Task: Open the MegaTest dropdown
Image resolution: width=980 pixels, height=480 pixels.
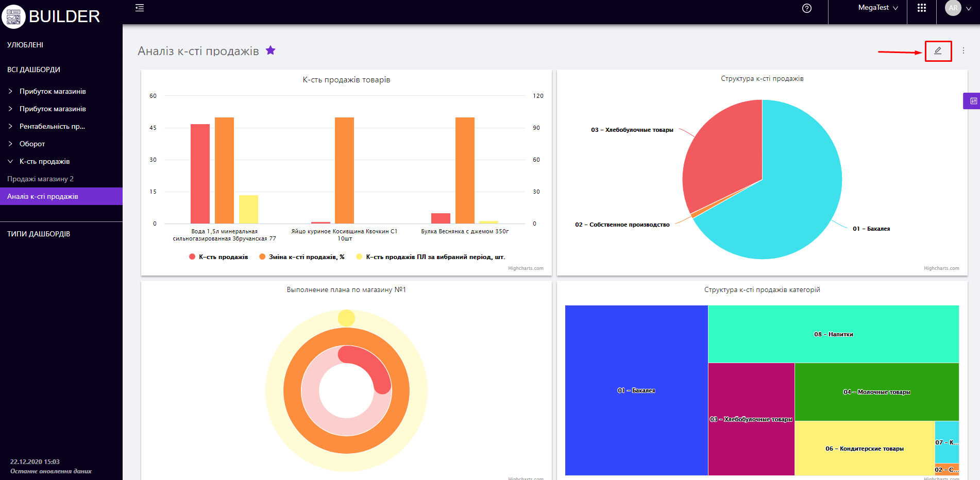Action: (x=877, y=8)
